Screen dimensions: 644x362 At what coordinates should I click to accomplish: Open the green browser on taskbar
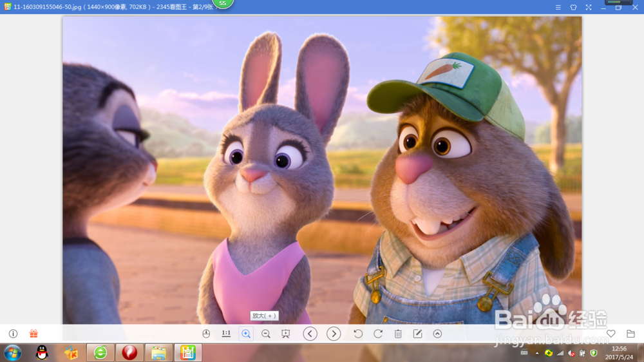pos(100,352)
